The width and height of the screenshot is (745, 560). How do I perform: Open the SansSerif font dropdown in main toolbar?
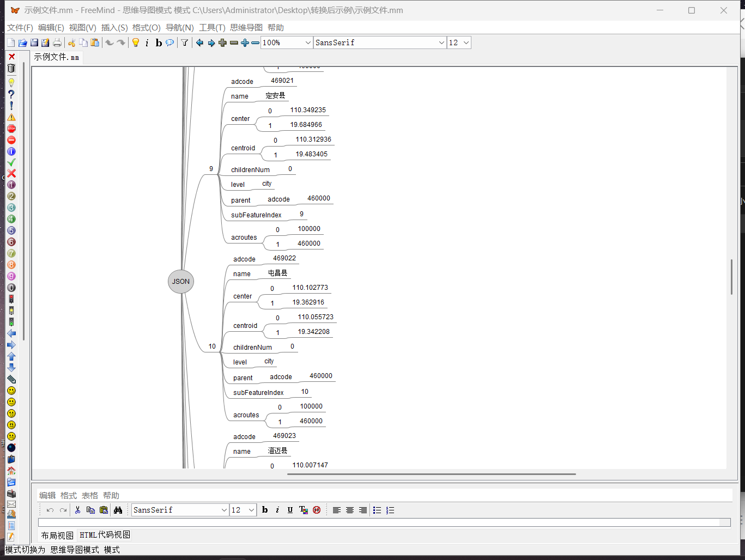441,42
